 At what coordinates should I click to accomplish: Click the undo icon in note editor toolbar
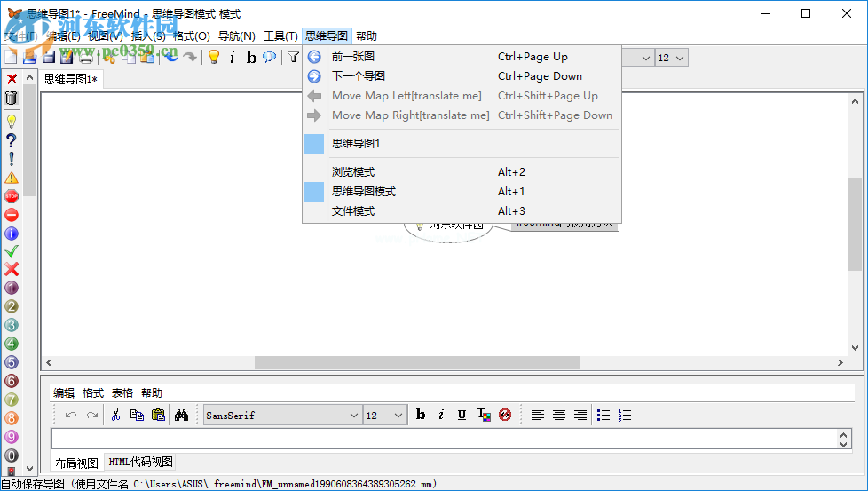click(71, 415)
